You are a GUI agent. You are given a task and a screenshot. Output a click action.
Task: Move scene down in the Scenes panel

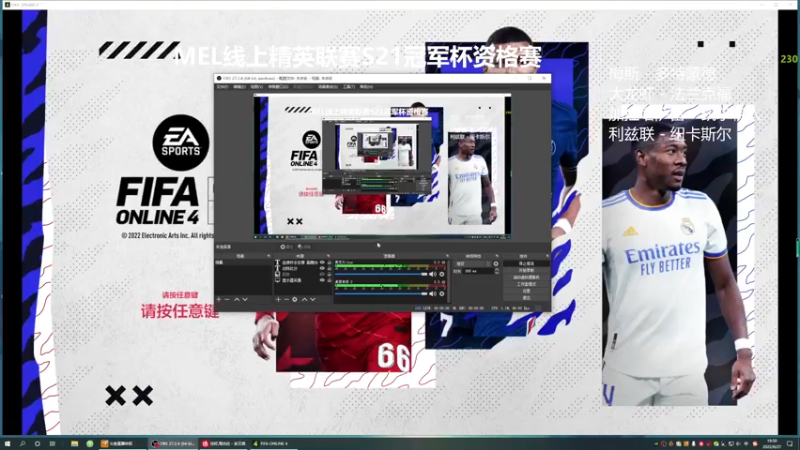(x=245, y=299)
